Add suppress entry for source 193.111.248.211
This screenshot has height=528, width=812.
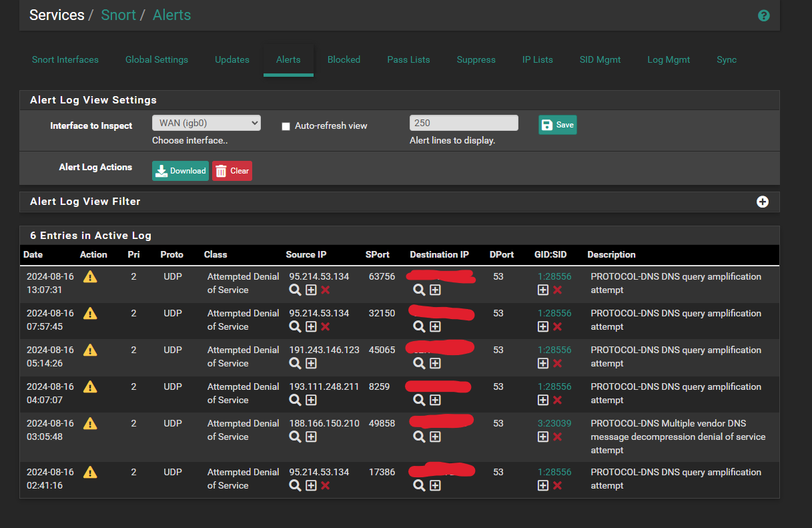tap(311, 400)
